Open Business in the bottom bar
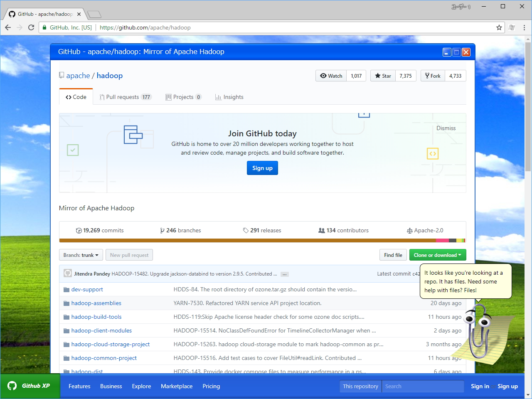Image resolution: width=532 pixels, height=399 pixels. click(x=111, y=386)
